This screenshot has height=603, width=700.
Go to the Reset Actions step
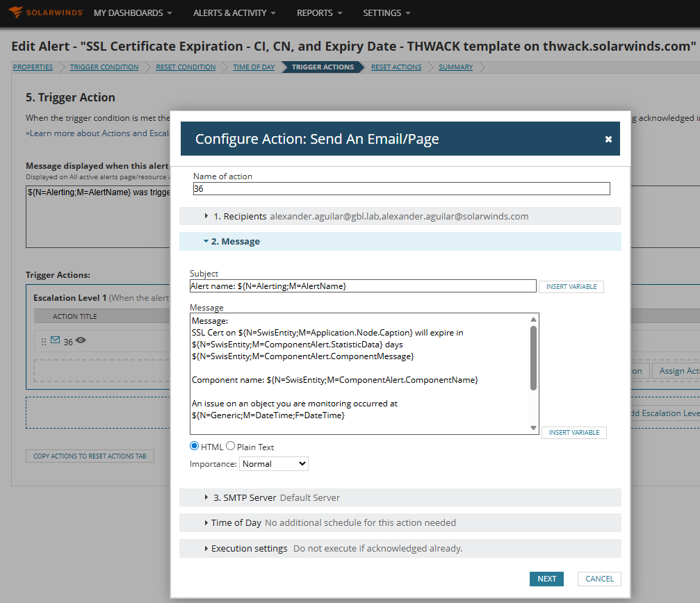tap(396, 67)
